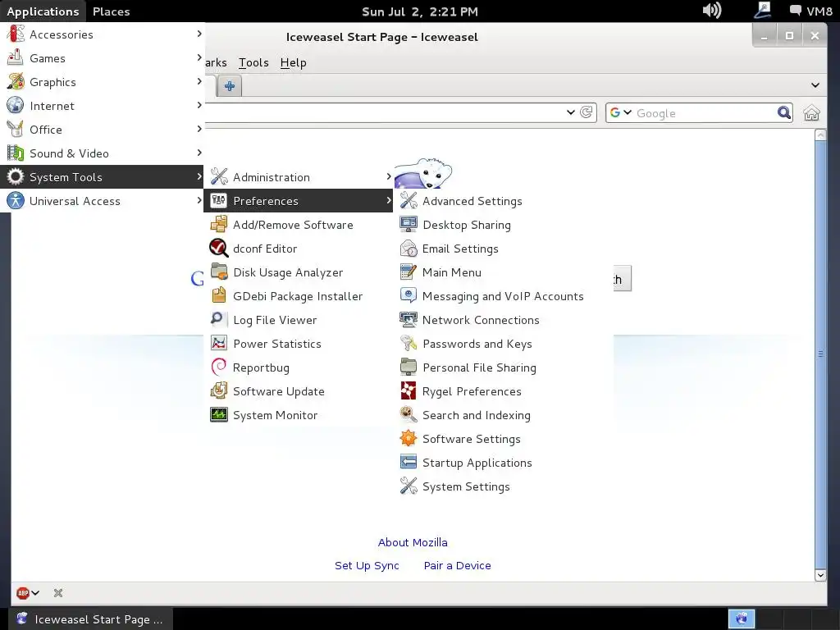Viewport: 840px width, 630px height.
Task: Select System Settings menu entry
Action: [503, 486]
